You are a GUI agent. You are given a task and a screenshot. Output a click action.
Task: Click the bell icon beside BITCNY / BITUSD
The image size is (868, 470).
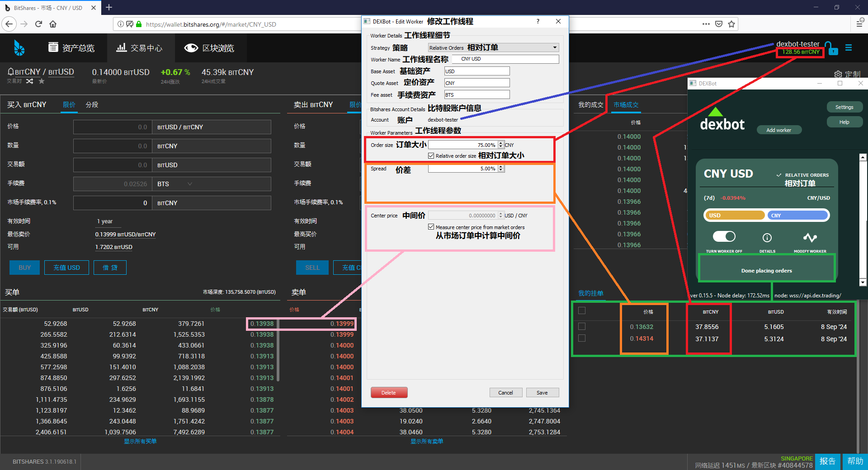11,72
